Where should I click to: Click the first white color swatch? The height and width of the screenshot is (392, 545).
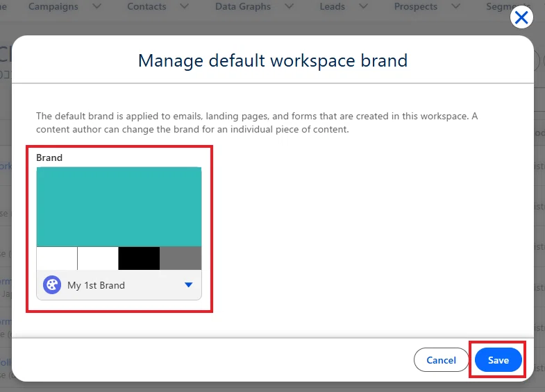coord(57,258)
